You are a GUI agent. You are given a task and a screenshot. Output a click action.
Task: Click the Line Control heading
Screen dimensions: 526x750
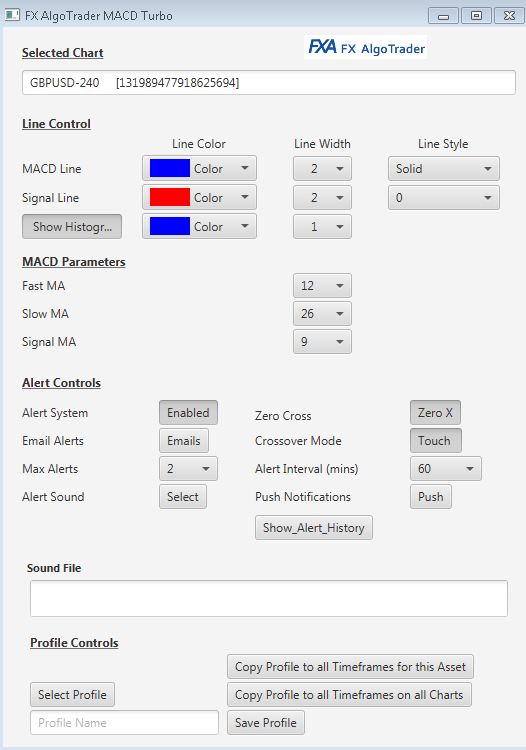[56, 124]
